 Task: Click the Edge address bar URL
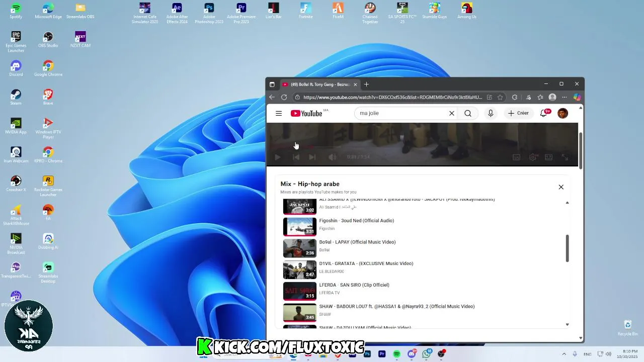click(x=392, y=97)
